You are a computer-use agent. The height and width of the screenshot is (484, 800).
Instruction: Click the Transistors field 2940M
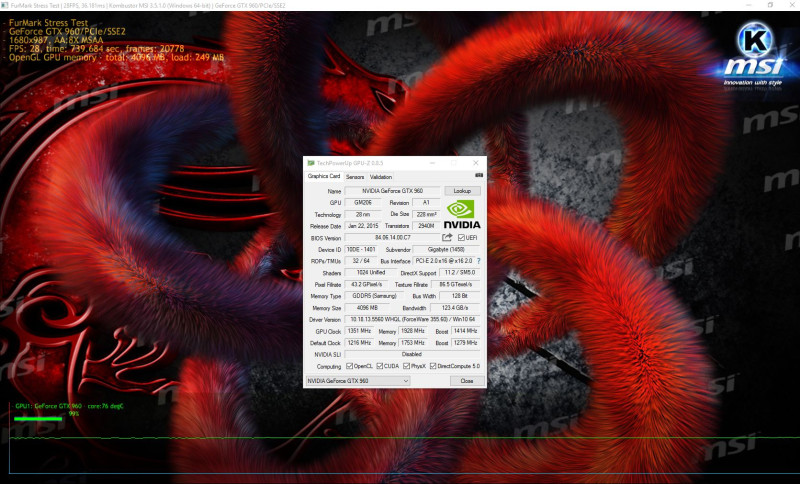426,226
